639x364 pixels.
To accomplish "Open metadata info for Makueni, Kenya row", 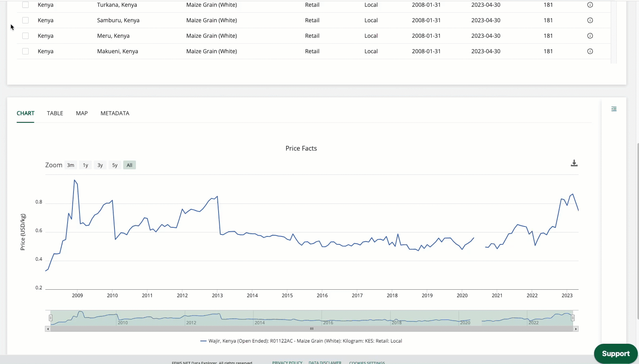I will 590,51.
